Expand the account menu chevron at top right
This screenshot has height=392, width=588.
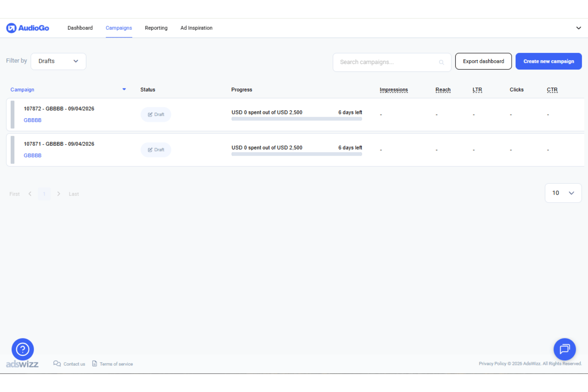tap(578, 28)
